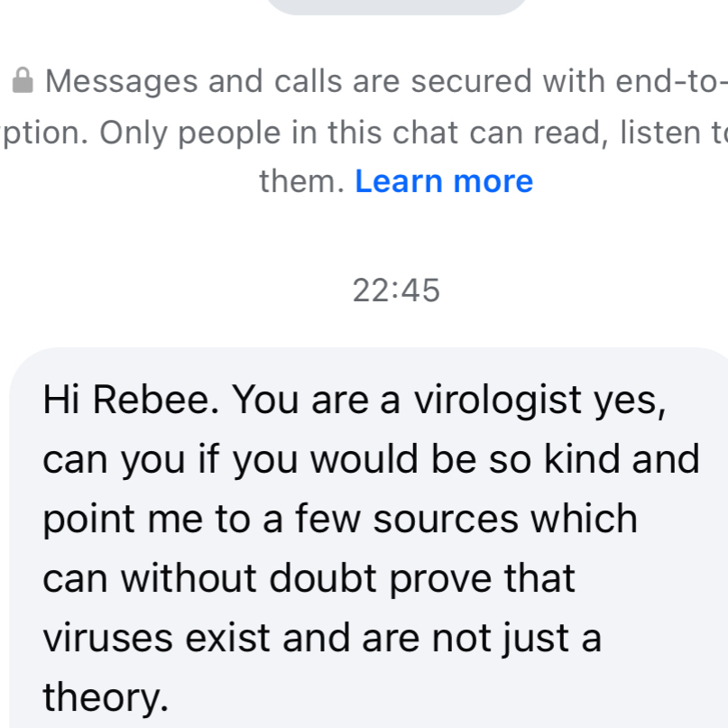Open the Learn more link
Viewport: 728px width, 728px height.
(444, 181)
